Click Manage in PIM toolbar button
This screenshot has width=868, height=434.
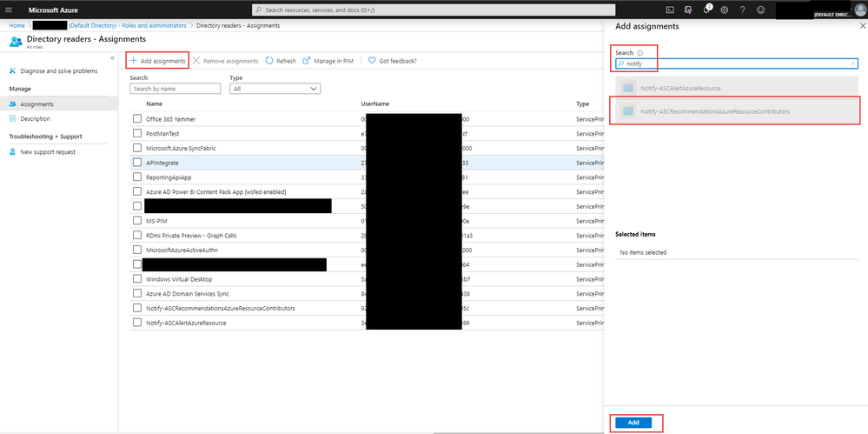[328, 60]
